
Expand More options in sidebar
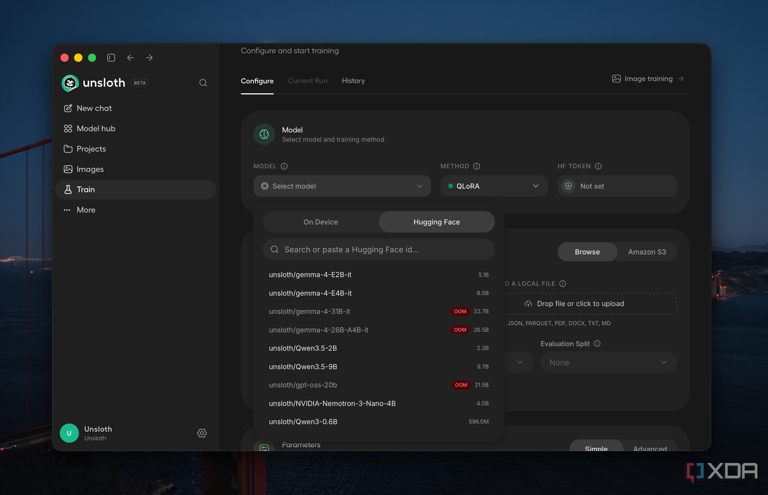coord(136,210)
